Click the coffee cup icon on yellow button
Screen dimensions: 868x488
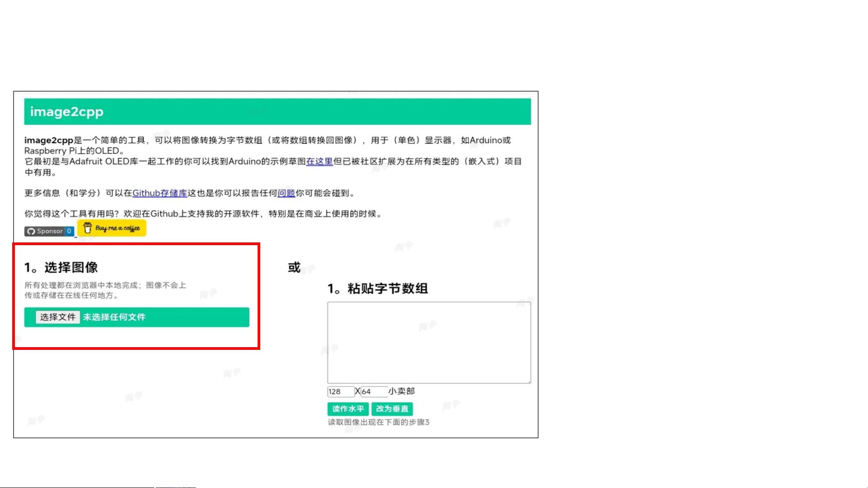coord(87,228)
